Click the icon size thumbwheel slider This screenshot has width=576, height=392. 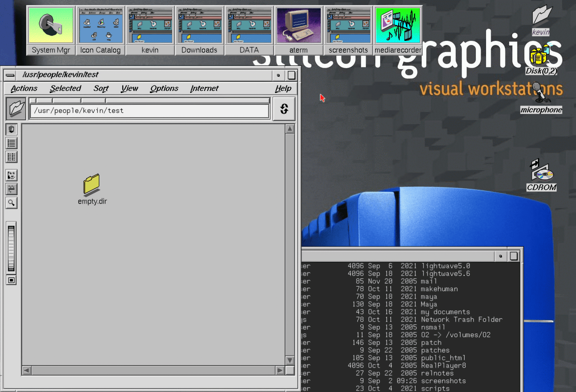click(11, 248)
